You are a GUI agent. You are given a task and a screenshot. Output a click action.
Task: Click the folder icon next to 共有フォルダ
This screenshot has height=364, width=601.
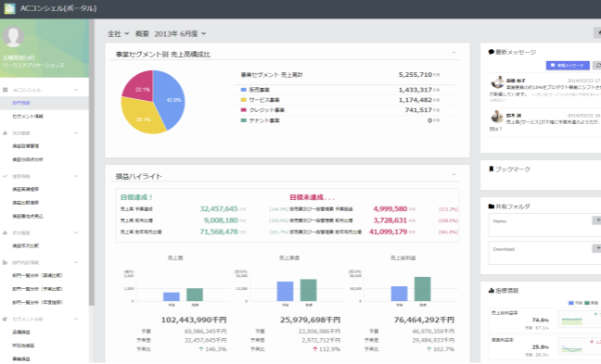pyautogui.click(x=491, y=207)
